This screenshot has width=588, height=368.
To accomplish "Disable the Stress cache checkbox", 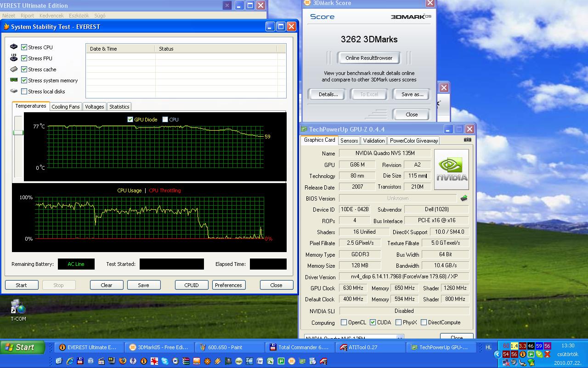I will [x=24, y=69].
